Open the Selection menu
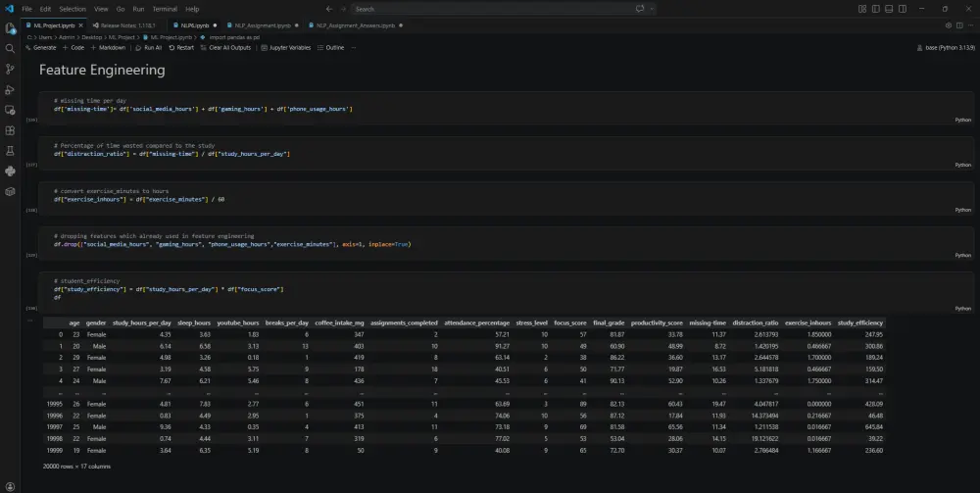980x493 pixels. point(73,9)
